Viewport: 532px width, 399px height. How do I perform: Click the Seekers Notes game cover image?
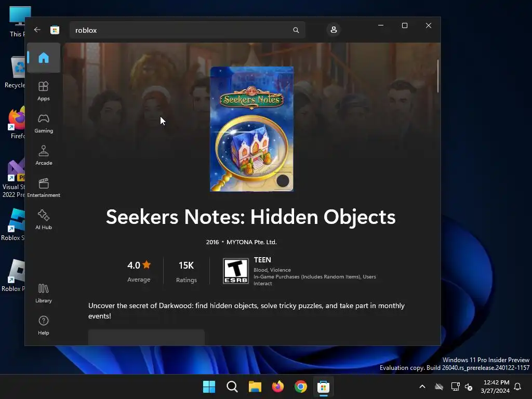coord(252,129)
